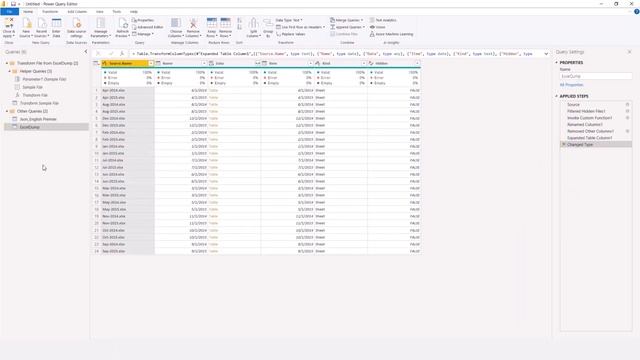The image size is (640, 360).
Task: Open New Source in ribbon
Action: (x=26, y=27)
